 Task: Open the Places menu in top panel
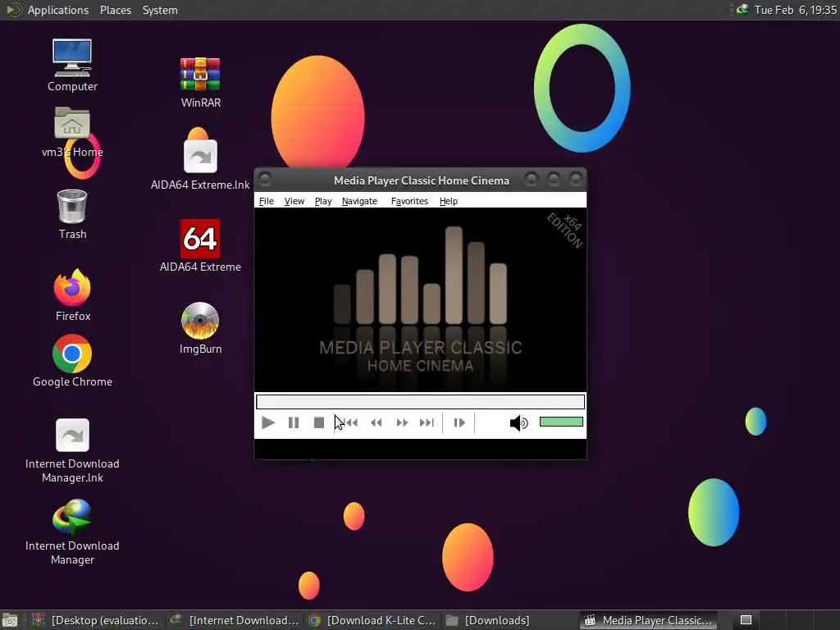[x=115, y=10]
